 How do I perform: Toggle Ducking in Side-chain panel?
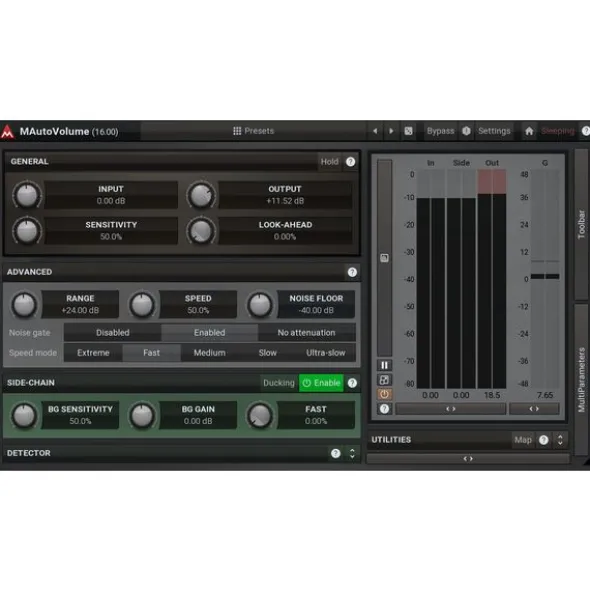coord(279,383)
